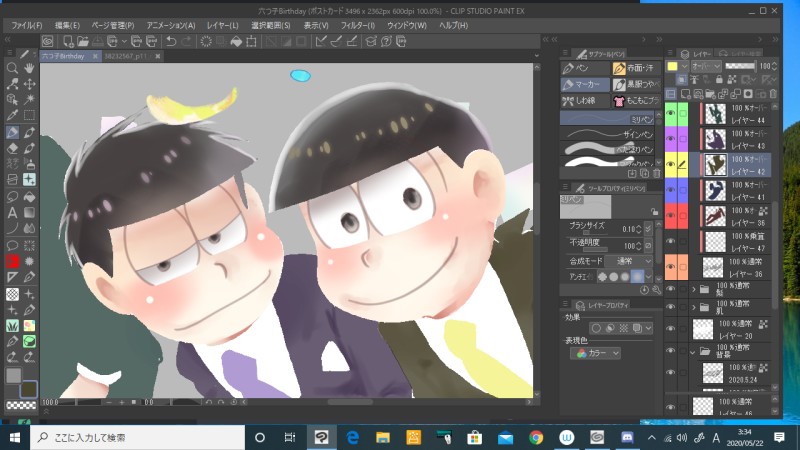
Task: Adjust the 不透明度 slider in tool property
Action: click(x=594, y=249)
